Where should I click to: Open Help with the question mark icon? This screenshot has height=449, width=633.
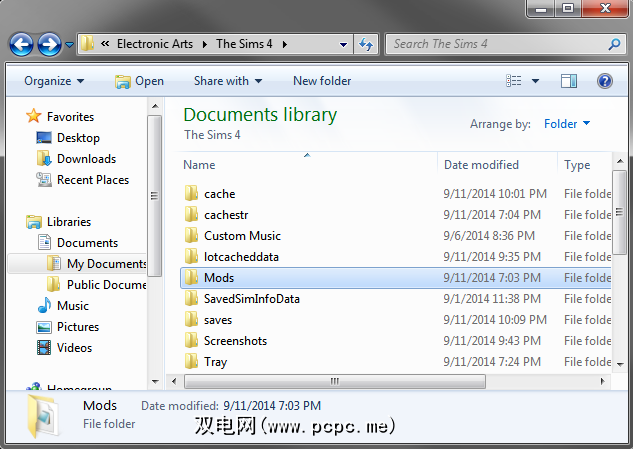tap(605, 81)
